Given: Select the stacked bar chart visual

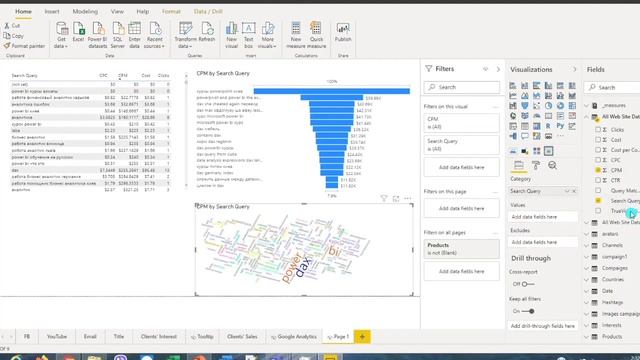Looking at the screenshot, I should [x=513, y=86].
